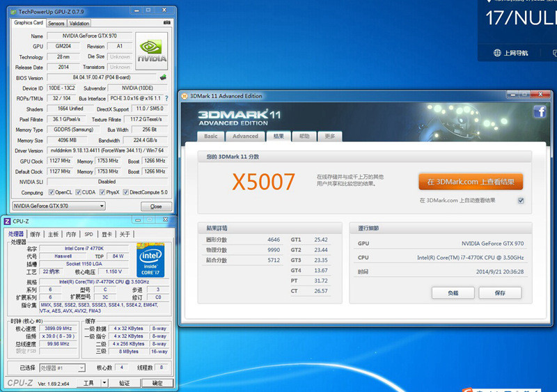The height and width of the screenshot is (392, 557).
Task: Select the 结果 tab in 3DMark 11
Action: tap(278, 136)
